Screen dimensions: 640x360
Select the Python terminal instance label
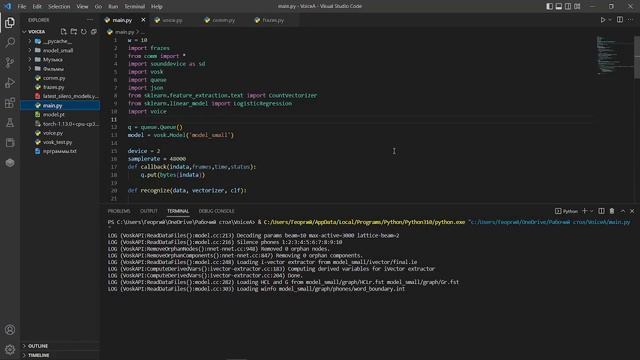[566, 211]
